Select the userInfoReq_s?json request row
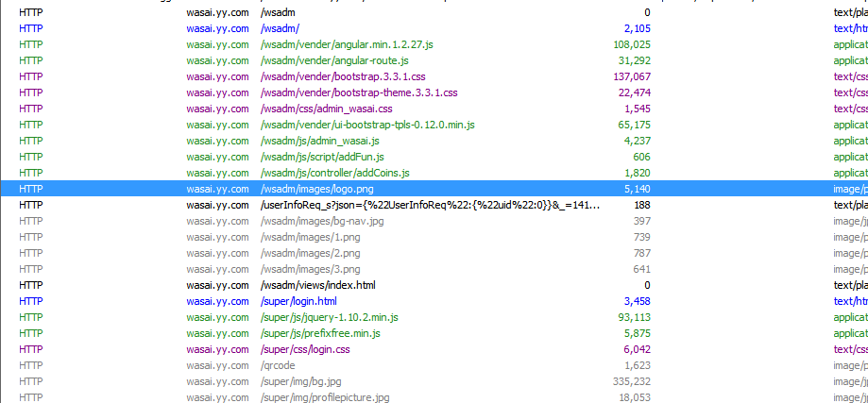Image resolution: width=868 pixels, height=403 pixels. pos(434,205)
